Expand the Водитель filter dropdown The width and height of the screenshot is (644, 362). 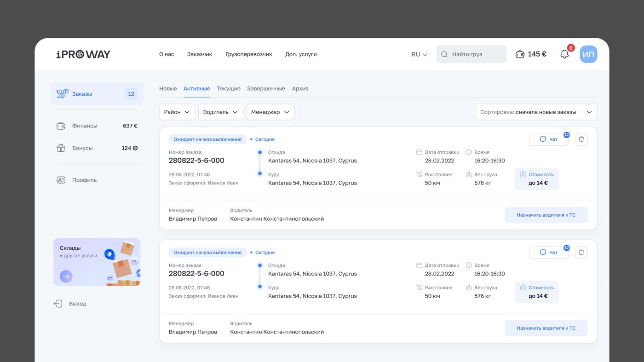221,112
